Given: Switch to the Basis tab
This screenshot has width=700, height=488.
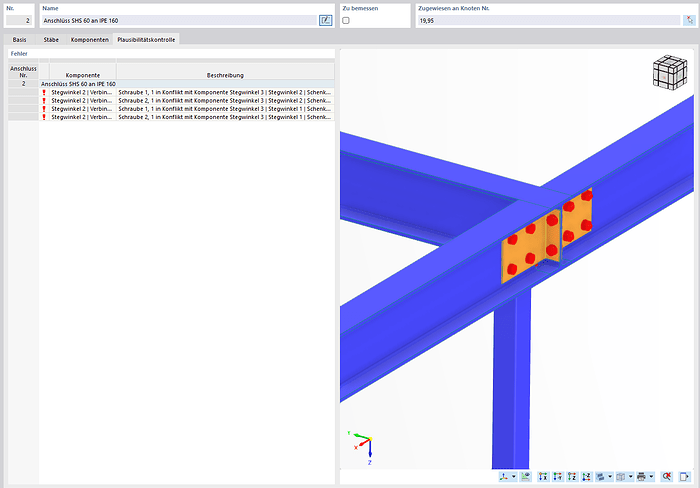Looking at the screenshot, I should pos(20,39).
